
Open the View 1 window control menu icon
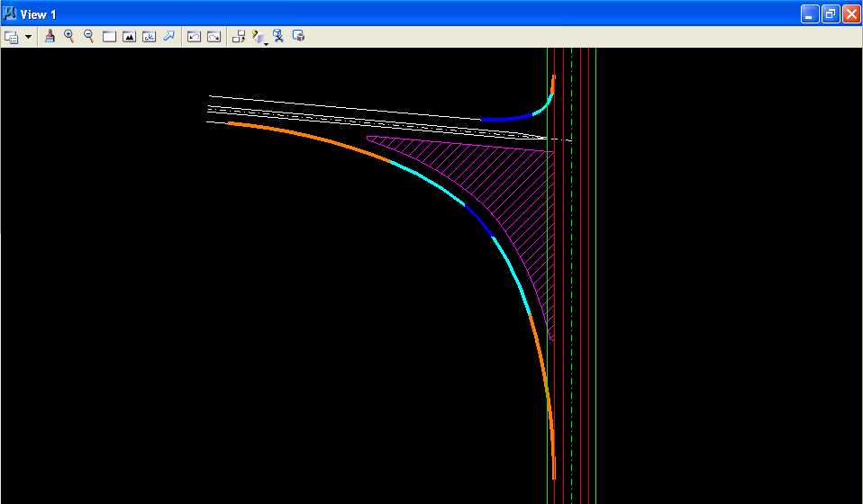(x=11, y=14)
